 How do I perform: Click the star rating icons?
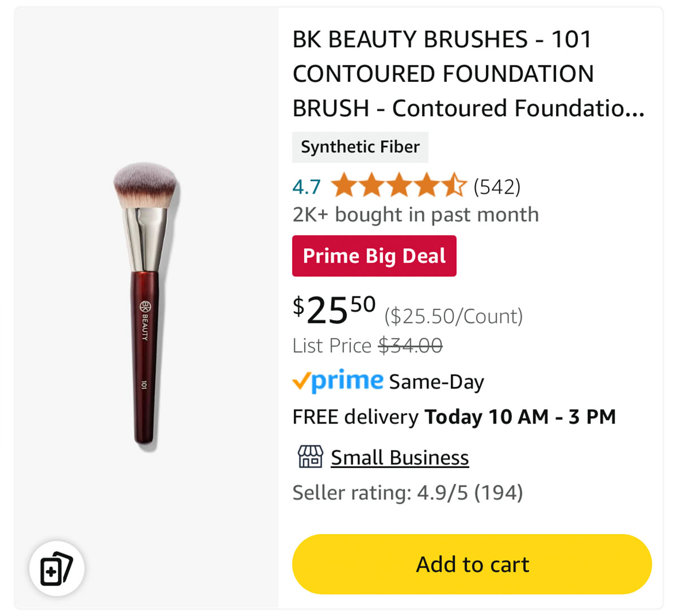pyautogui.click(x=399, y=186)
